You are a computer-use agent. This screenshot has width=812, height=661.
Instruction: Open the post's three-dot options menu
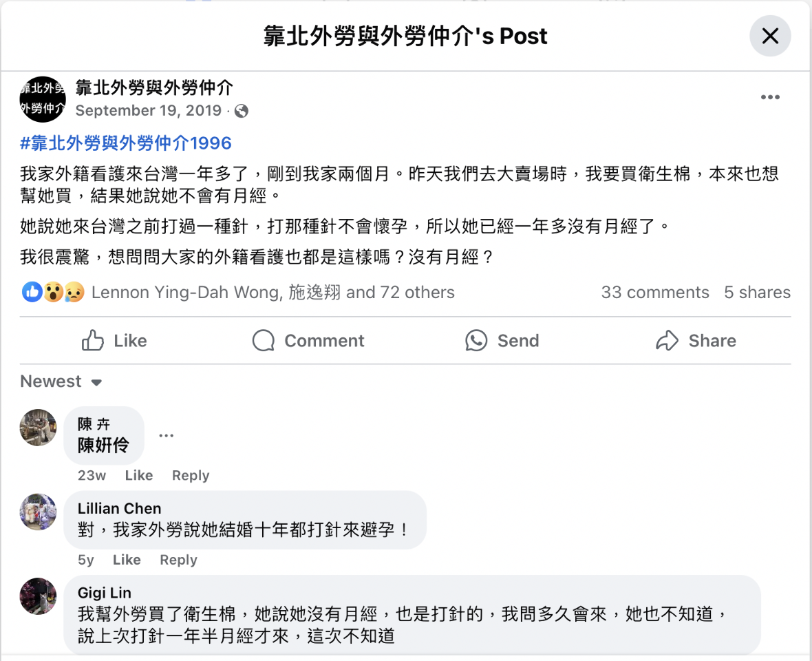click(x=770, y=97)
